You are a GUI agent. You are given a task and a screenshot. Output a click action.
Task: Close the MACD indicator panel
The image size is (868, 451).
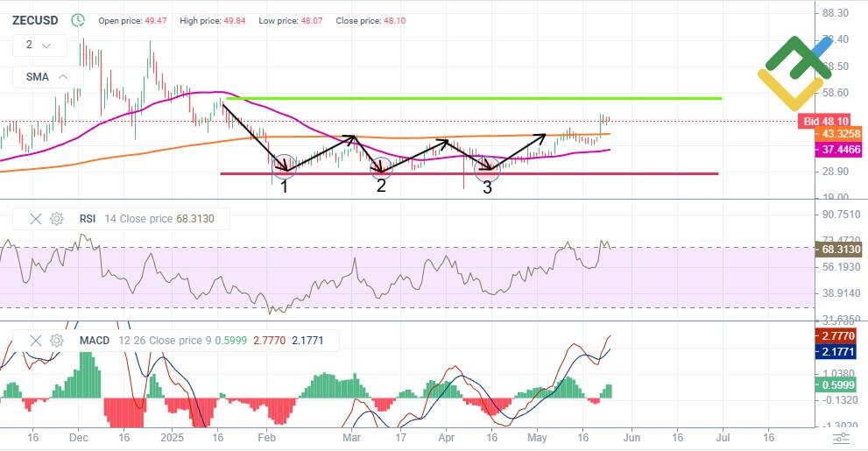[x=36, y=341]
